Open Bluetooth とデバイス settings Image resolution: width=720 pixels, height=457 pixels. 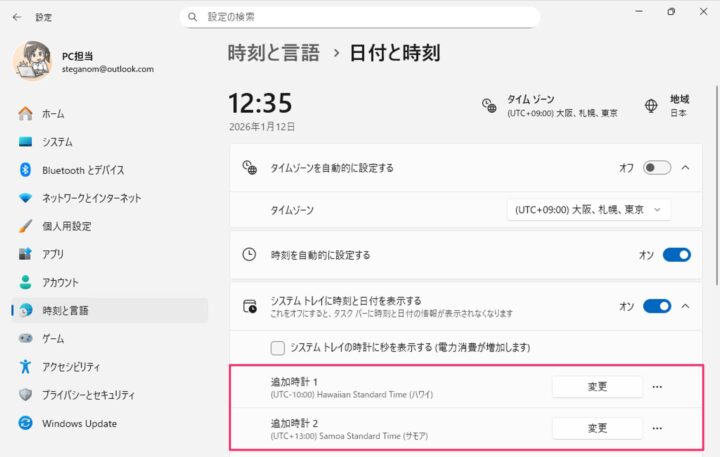[x=82, y=170]
